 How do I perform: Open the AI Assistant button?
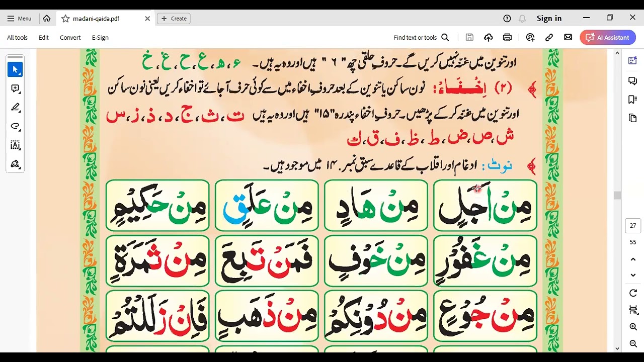click(x=608, y=37)
